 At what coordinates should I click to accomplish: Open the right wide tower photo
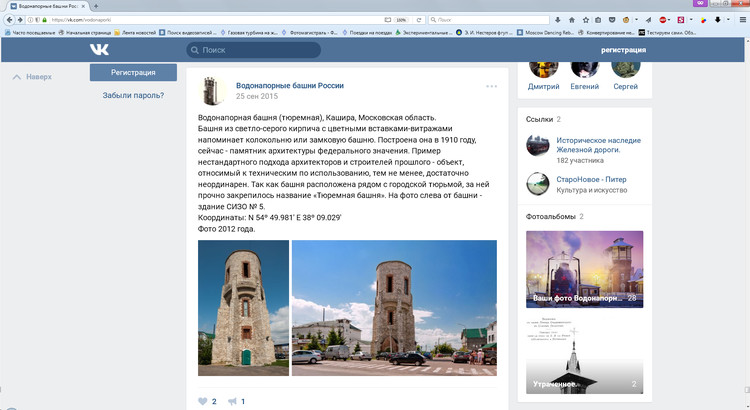(x=394, y=308)
